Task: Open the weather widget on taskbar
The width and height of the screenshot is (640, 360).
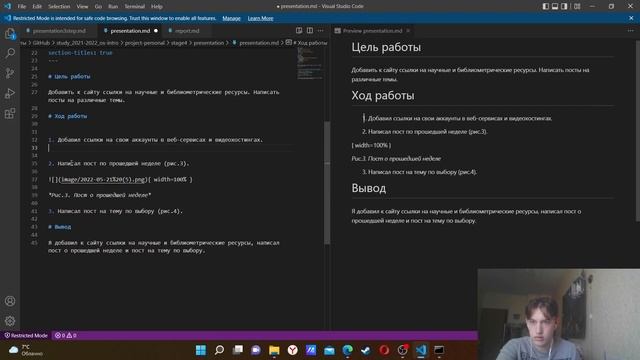Action: [26, 350]
